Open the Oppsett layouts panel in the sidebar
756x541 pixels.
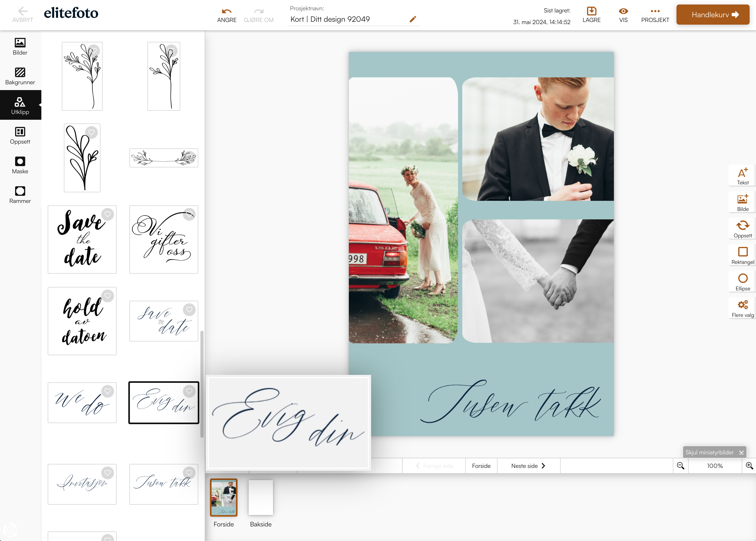point(20,136)
